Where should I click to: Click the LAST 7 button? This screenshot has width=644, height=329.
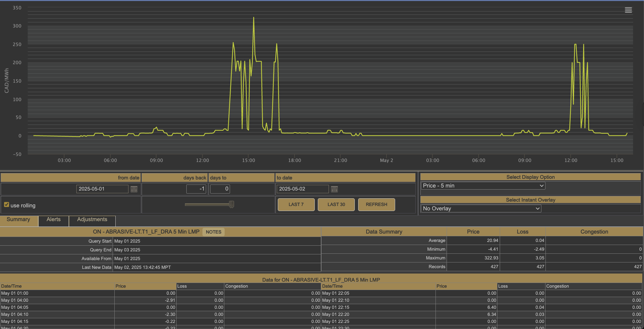[296, 205]
